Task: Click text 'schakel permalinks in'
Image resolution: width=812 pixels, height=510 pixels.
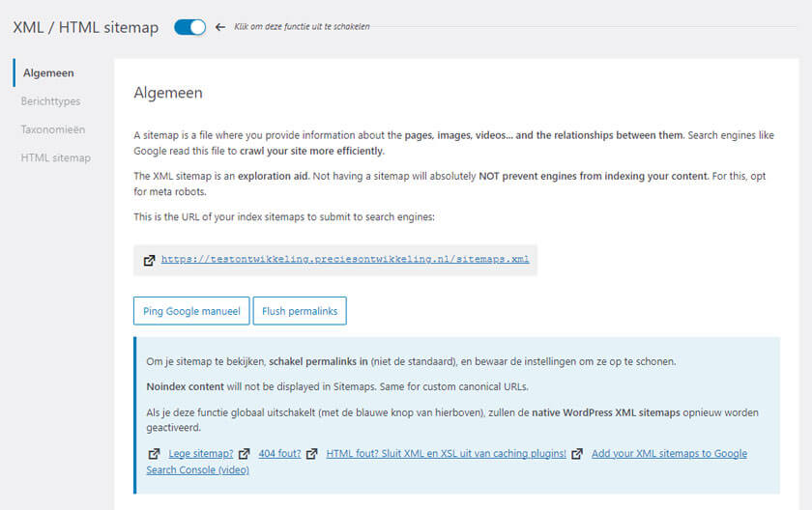Action: click(x=318, y=361)
